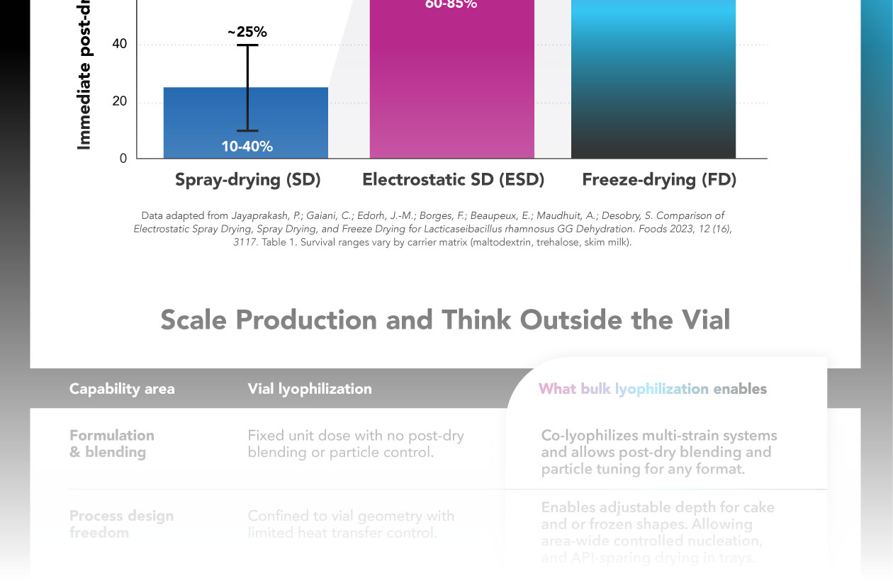Click the Co-lyophilizes multi-strain systems text
This screenshot has height=588, width=893.
pyautogui.click(x=658, y=452)
